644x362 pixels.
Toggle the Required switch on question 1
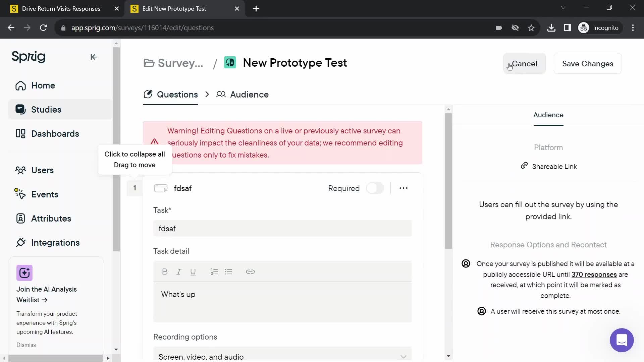375,188
